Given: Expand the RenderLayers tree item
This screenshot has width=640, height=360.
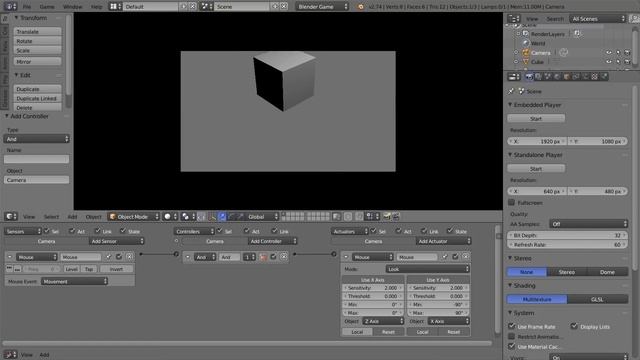Looking at the screenshot, I should click(519, 34).
